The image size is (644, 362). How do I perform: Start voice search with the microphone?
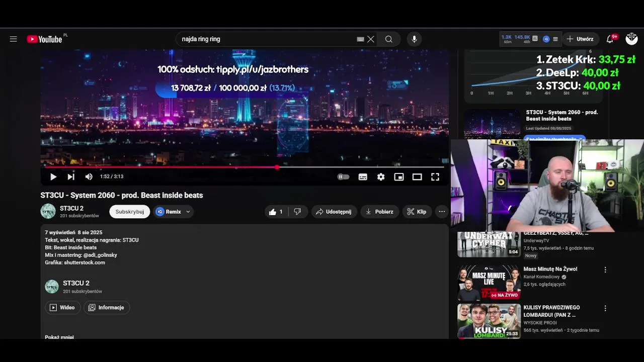pos(414,39)
